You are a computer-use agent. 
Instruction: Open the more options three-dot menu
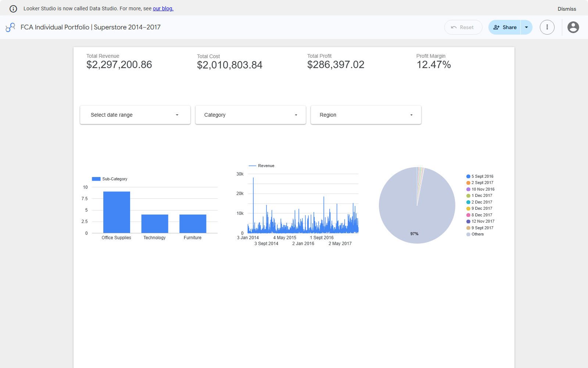[x=547, y=27]
